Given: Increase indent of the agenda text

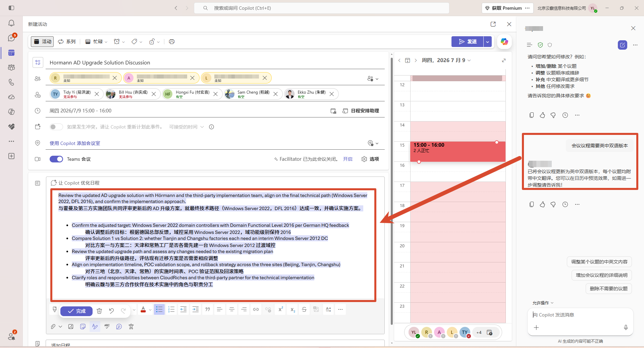Looking at the screenshot, I should click(196, 309).
